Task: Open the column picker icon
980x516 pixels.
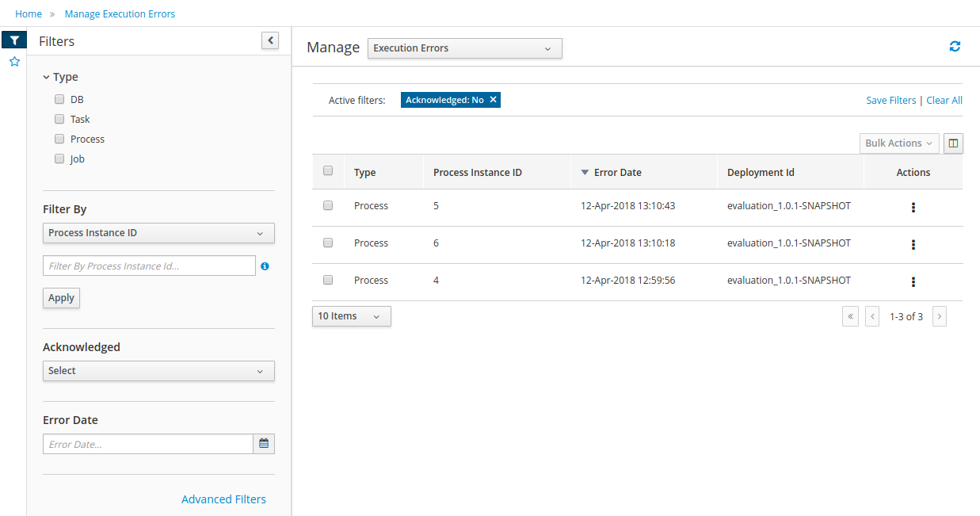Action: click(953, 143)
